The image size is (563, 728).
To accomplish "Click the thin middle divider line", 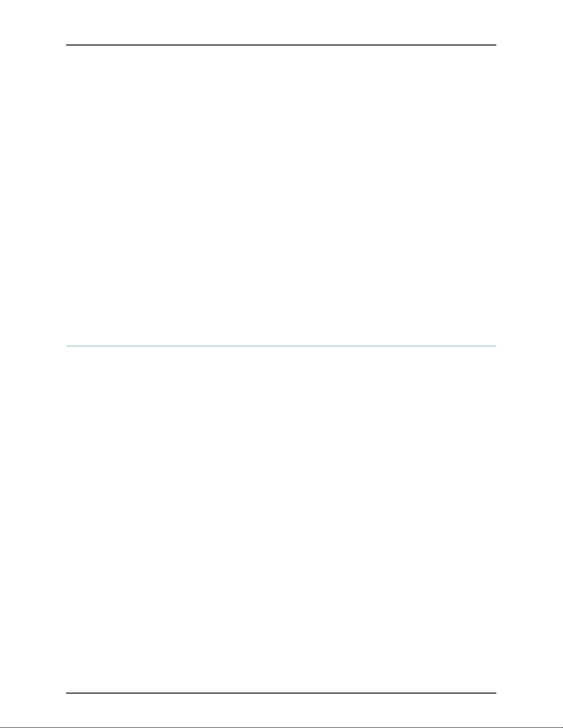I will point(281,346).
